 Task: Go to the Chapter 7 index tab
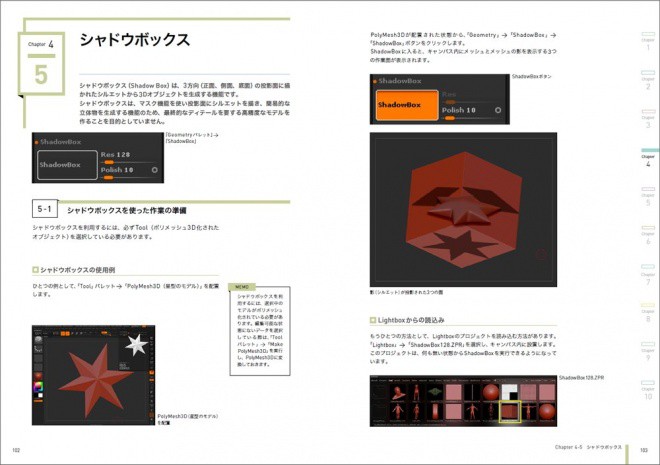[x=648, y=275]
